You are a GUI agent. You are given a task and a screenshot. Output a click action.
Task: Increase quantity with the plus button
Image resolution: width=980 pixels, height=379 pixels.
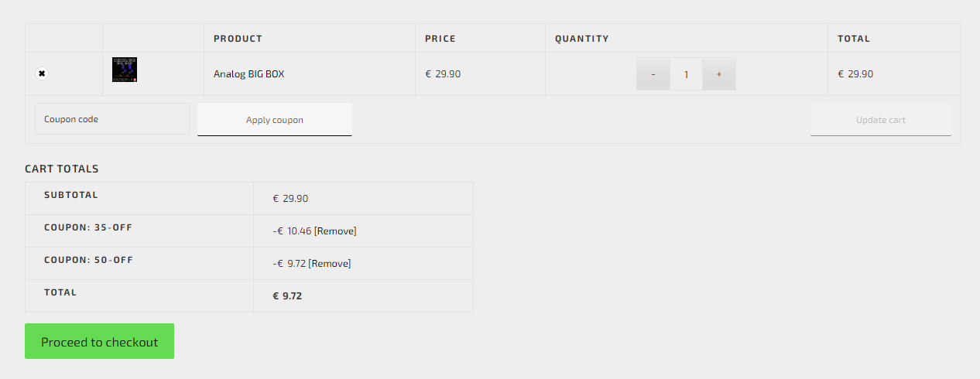pos(719,74)
